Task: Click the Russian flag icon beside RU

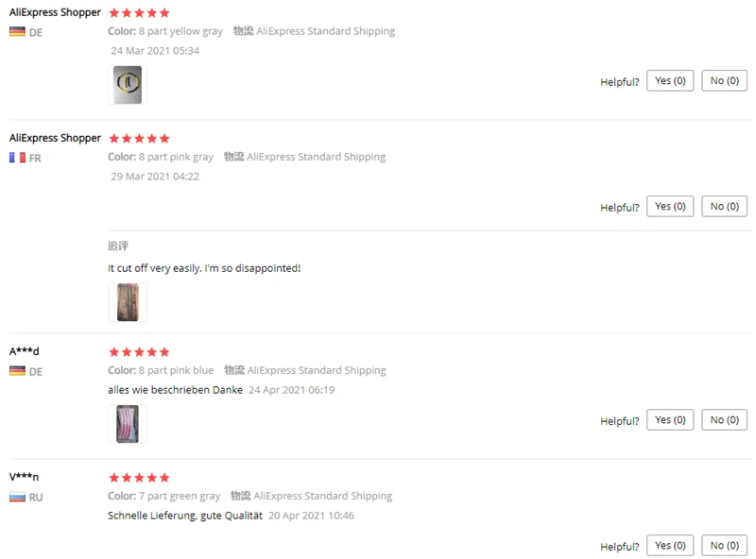Action: [17, 497]
